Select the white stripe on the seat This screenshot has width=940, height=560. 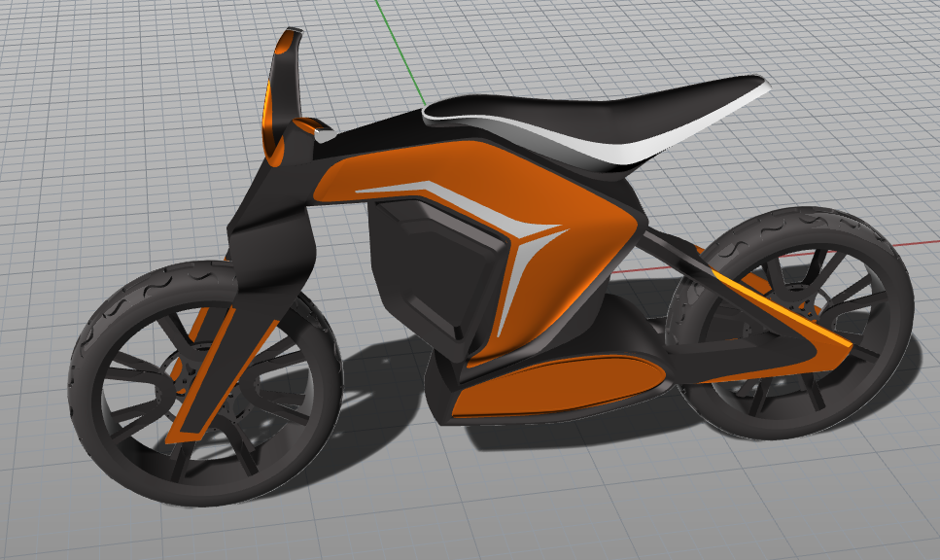pyautogui.click(x=680, y=138)
